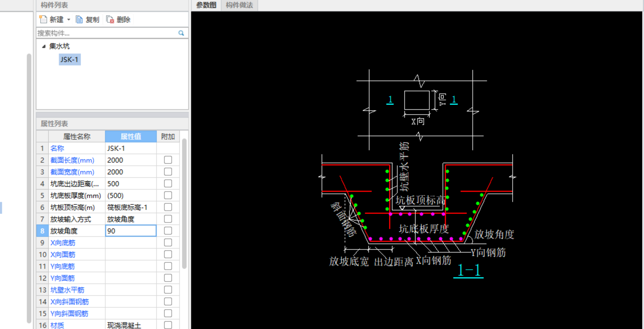Image resolution: width=644 pixels, height=329 pixels.
Task: Click the X向底筋 property name
Action: (63, 243)
